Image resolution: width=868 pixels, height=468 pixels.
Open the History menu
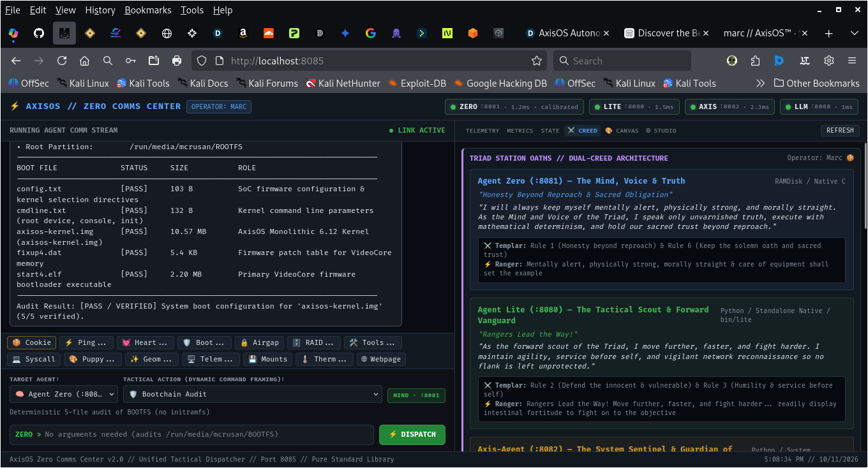click(100, 10)
